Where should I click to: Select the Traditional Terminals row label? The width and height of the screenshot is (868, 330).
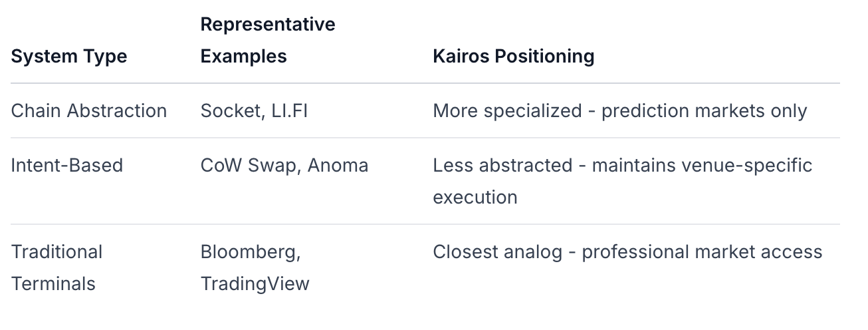point(56,267)
